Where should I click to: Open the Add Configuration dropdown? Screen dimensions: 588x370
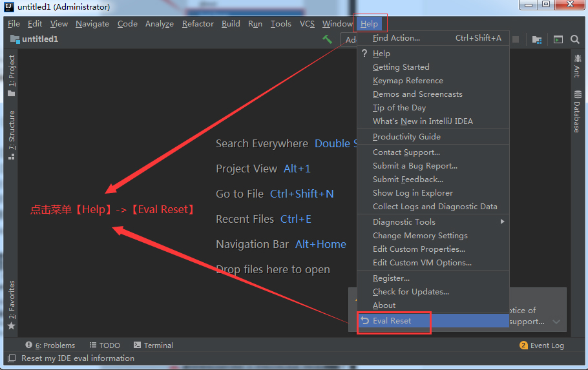coord(348,39)
